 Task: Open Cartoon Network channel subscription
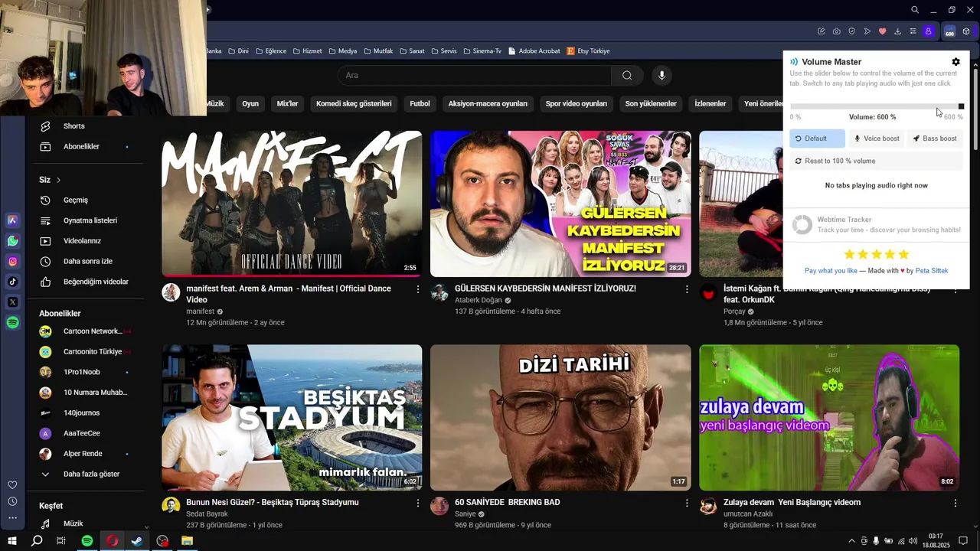(86, 331)
